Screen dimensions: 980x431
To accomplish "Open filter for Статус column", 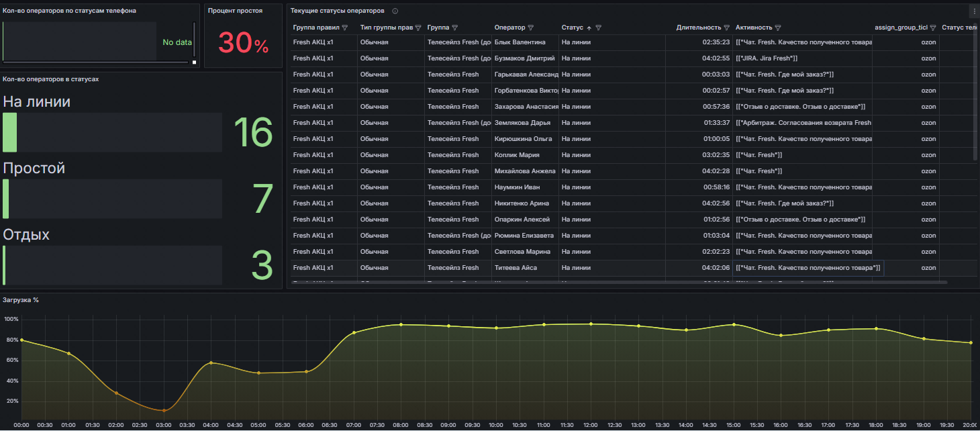I will click(x=598, y=28).
